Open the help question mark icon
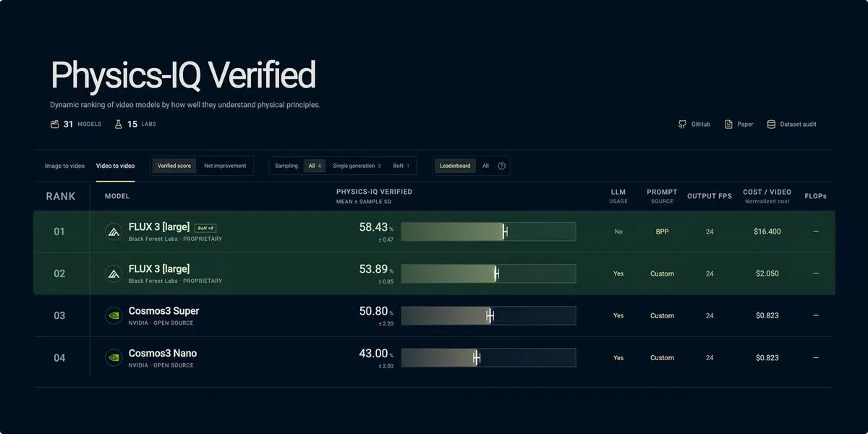The width and height of the screenshot is (868, 434). [502, 166]
